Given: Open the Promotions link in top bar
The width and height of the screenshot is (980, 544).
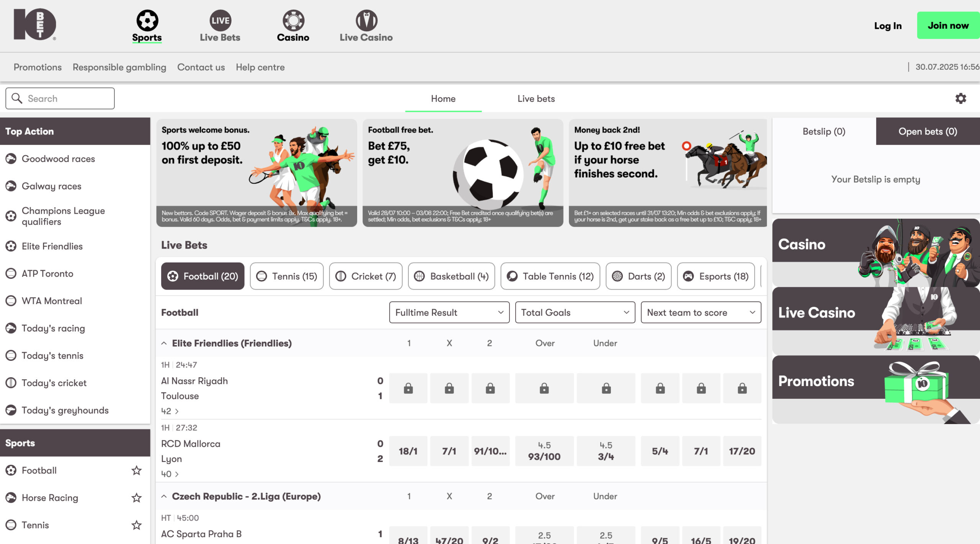Looking at the screenshot, I should coord(38,67).
